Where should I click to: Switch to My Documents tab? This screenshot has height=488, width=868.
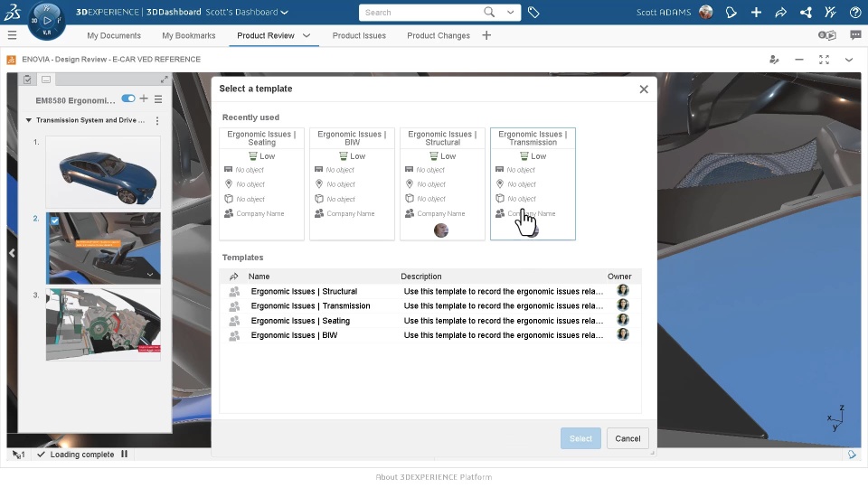coord(114,35)
